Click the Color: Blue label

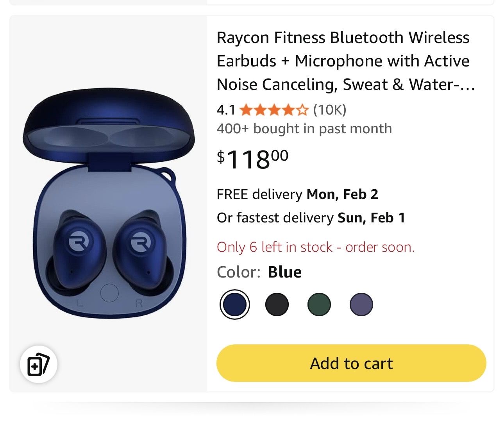click(259, 272)
